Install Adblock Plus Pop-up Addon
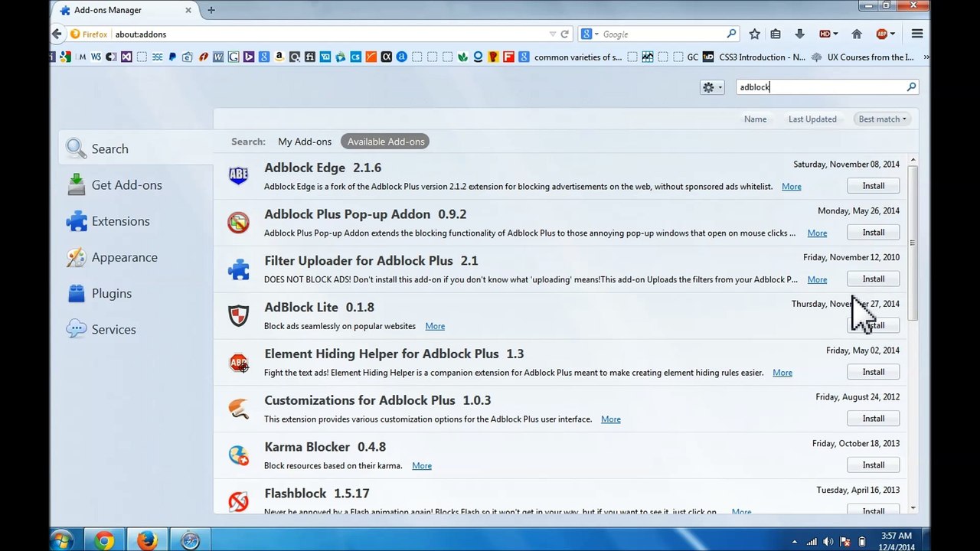Screen dimensions: 980x551 point(874,233)
